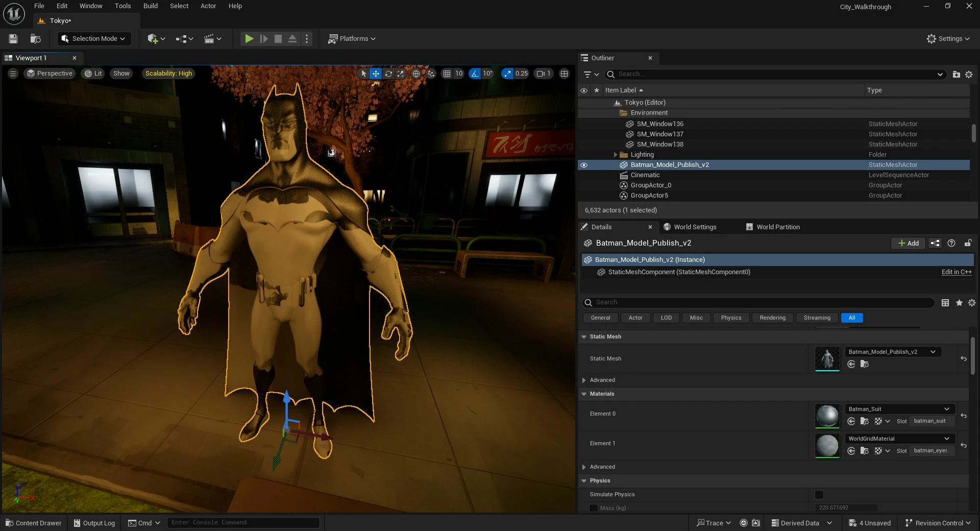Select SM_Window137 in the Outliner
980x531 pixels.
coord(774,134)
